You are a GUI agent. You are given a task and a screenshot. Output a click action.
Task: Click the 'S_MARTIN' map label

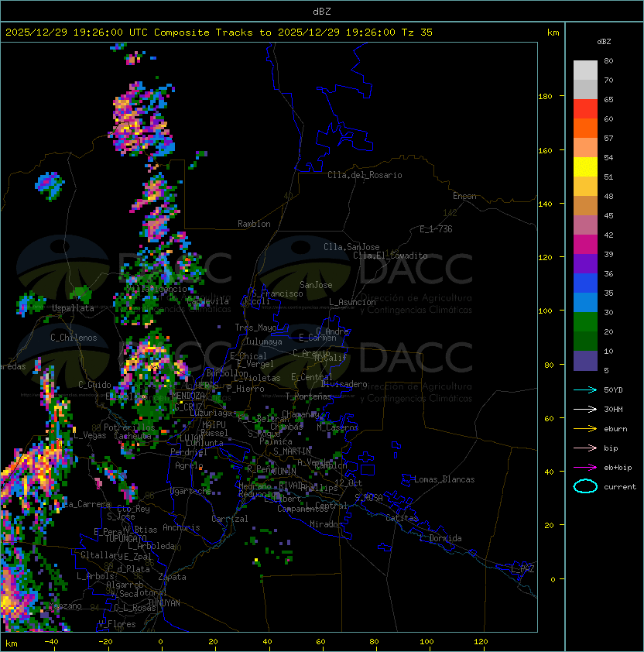click(292, 451)
